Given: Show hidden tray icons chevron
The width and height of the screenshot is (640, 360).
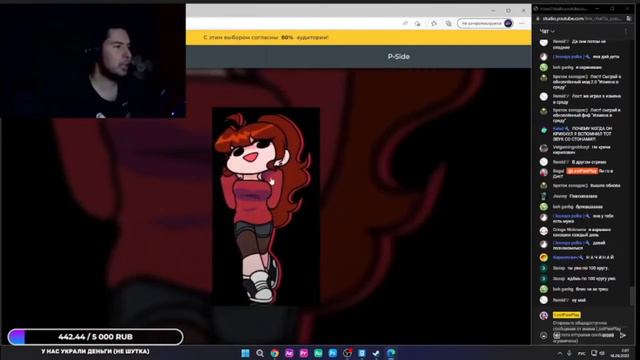Looking at the screenshot, I should [560, 353].
